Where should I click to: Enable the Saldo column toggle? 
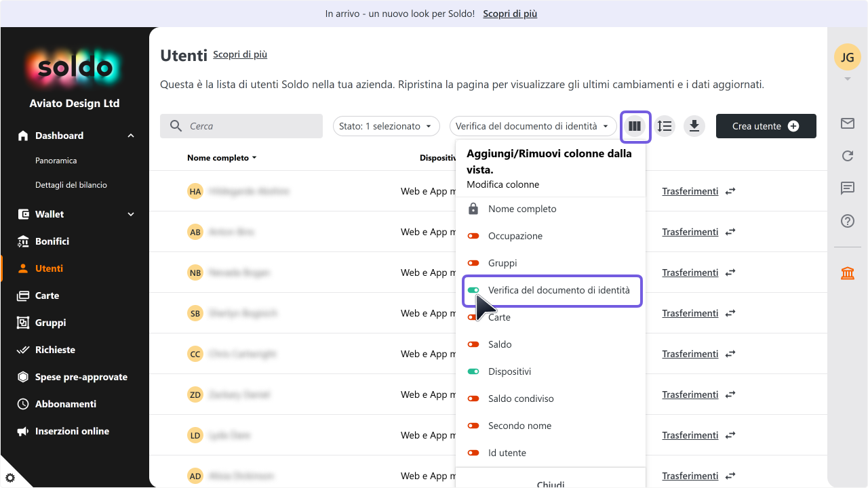(473, 344)
